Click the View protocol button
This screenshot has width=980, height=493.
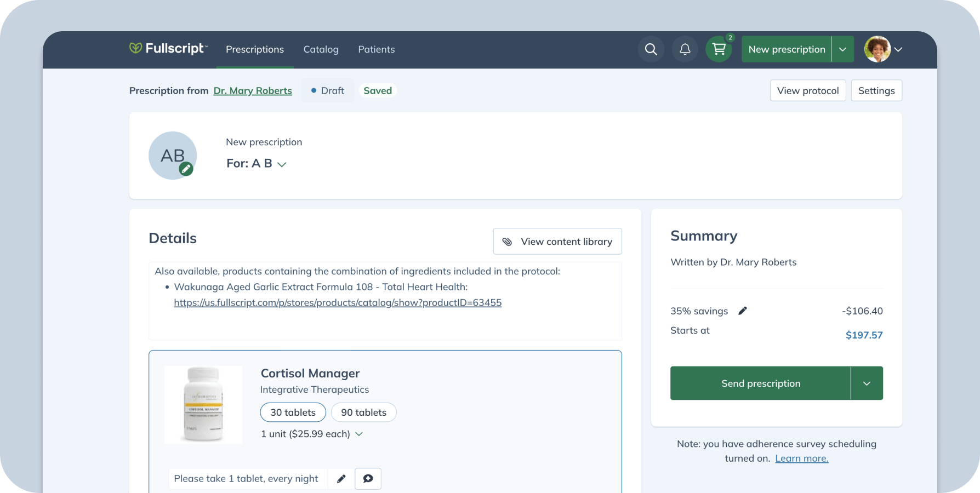[x=808, y=90]
